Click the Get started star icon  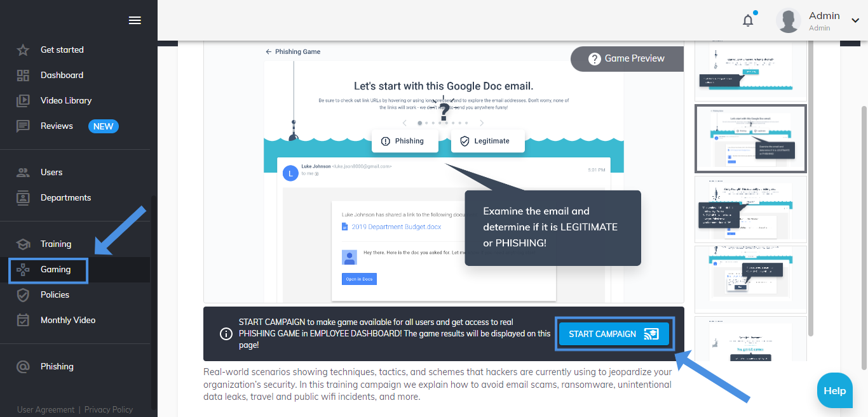point(23,50)
